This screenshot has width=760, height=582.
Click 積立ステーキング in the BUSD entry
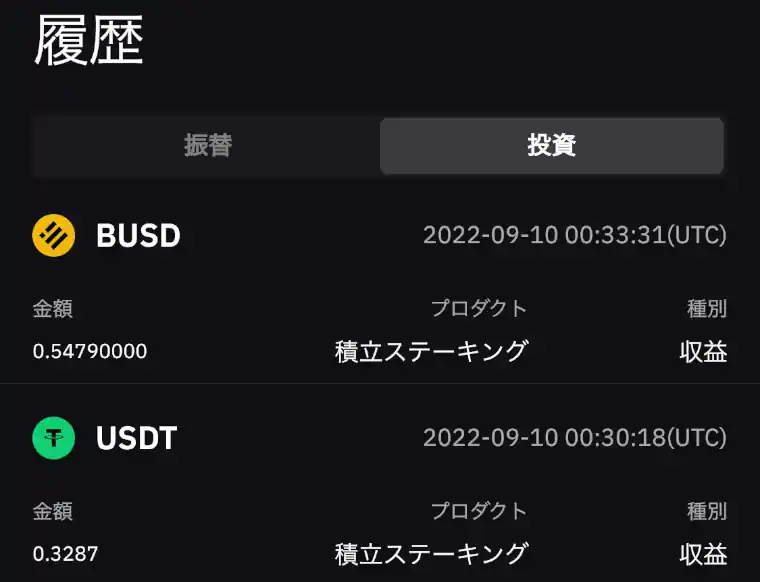(431, 352)
